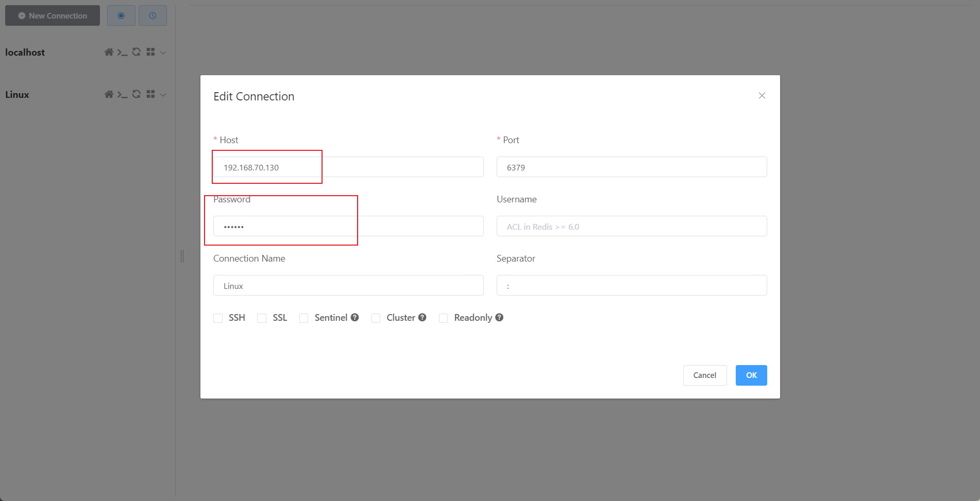Enable the SSL checkbox
This screenshot has width=980, height=501.
point(262,318)
